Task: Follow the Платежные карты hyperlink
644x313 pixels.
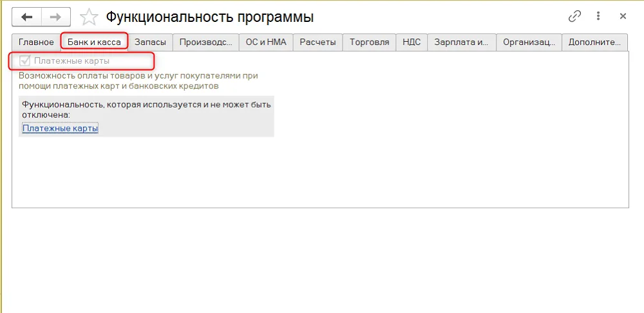Action: [x=60, y=129]
